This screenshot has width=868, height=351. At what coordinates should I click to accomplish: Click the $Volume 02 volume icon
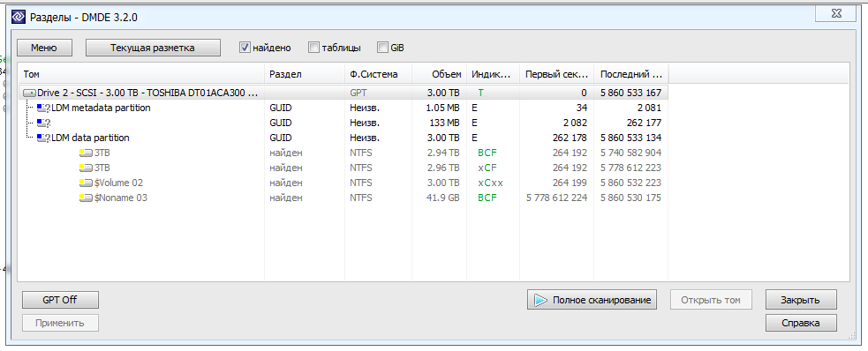[x=86, y=183]
